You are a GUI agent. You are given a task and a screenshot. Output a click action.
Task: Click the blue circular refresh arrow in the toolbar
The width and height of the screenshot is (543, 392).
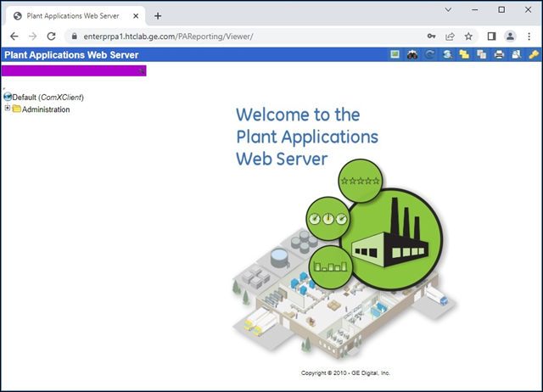[x=430, y=54]
